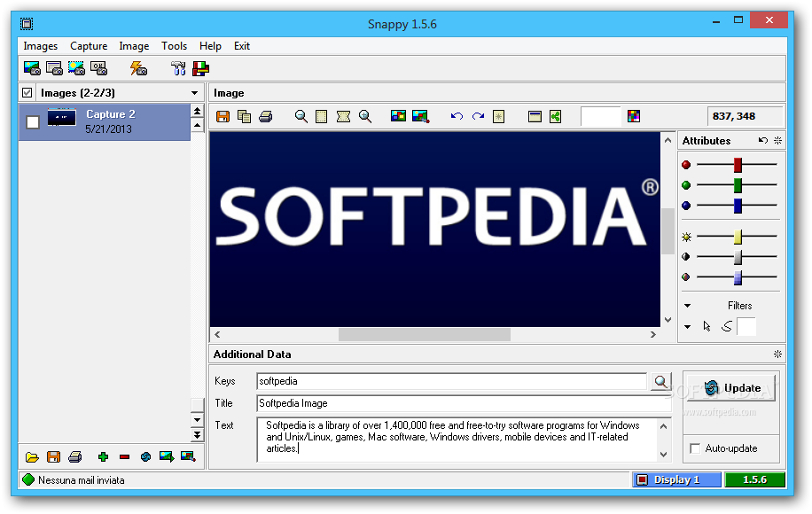Viewport: 812px width, 514px height.
Task: Add an image with the green plus
Action: (103, 457)
